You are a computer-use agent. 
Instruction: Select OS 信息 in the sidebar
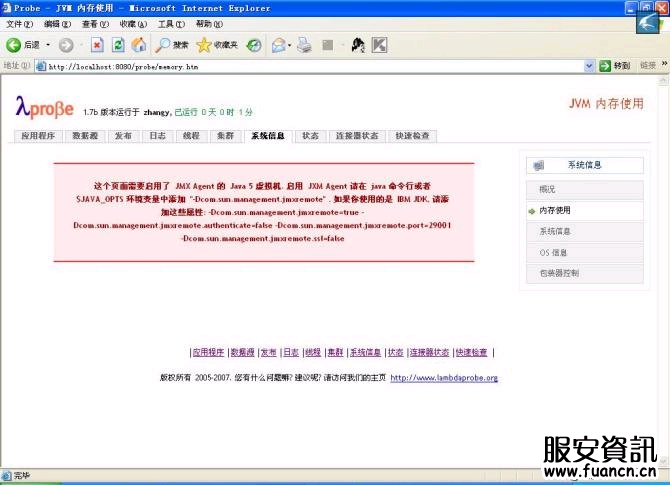tap(585, 253)
